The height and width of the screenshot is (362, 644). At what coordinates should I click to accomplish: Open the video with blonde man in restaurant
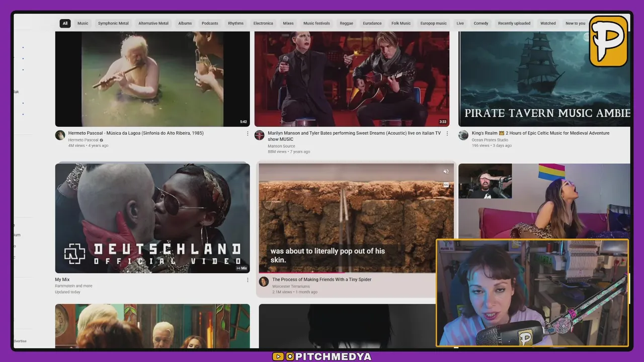tap(152, 326)
